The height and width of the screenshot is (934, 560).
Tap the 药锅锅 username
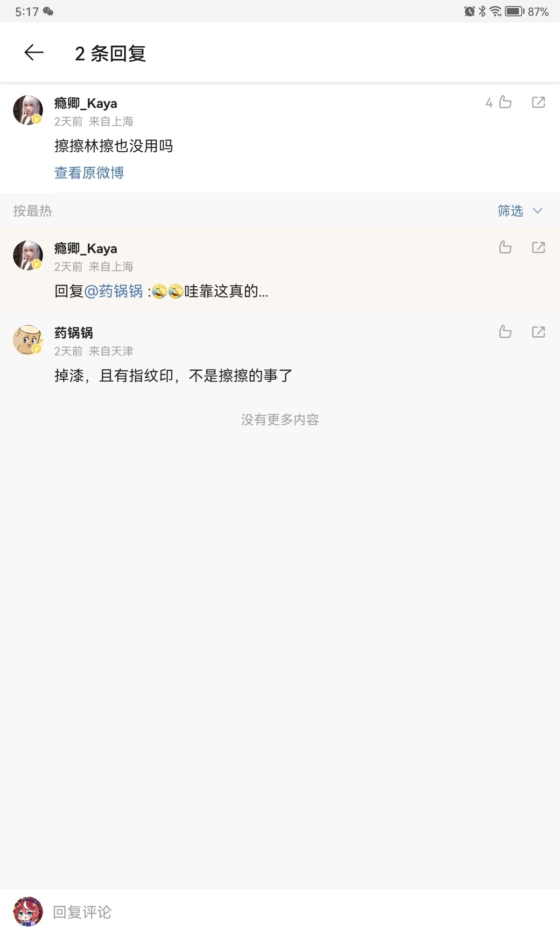74,333
